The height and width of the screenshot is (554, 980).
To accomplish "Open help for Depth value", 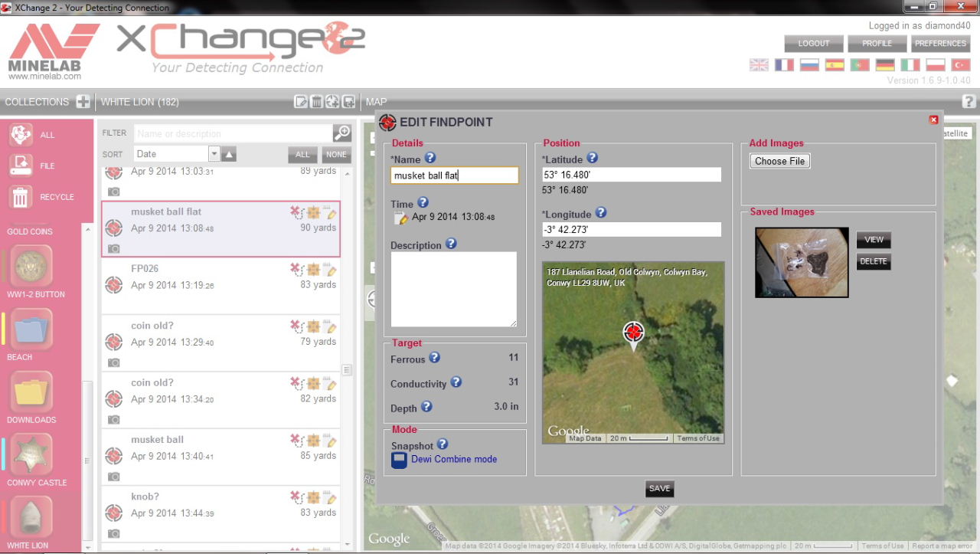I will [426, 407].
